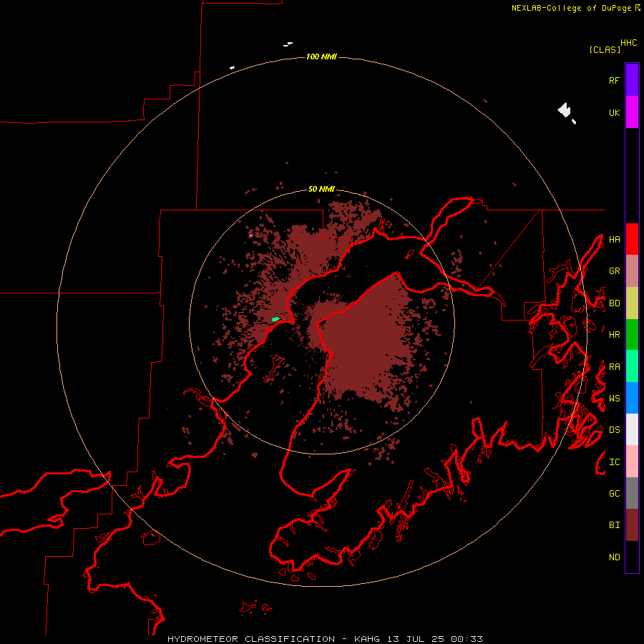
Task: Click the UK magenta legend swatch
Action: pos(632,112)
